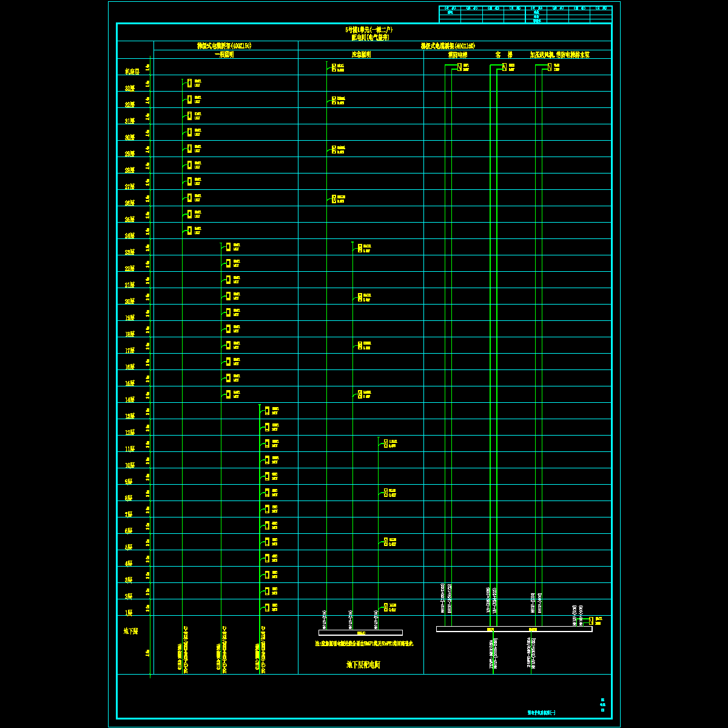Select the distribution box symbol on 33层

pyautogui.click(x=189, y=83)
